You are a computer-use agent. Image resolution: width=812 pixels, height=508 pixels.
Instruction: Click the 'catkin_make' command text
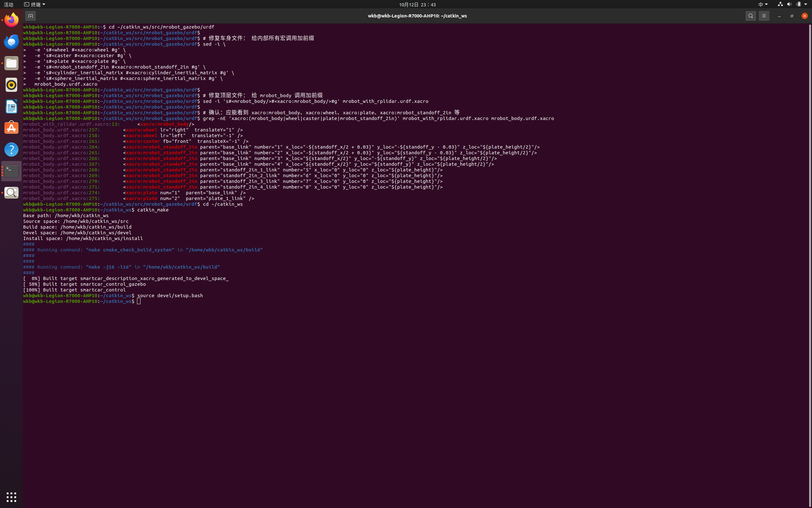[153, 210]
